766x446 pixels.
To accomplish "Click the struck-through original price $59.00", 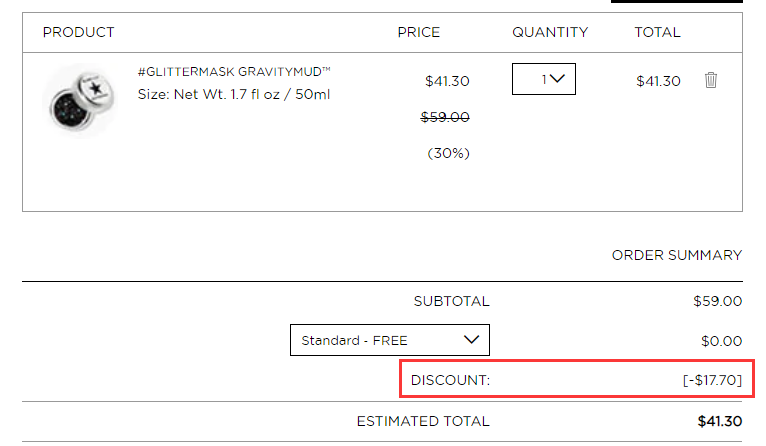I will click(445, 117).
